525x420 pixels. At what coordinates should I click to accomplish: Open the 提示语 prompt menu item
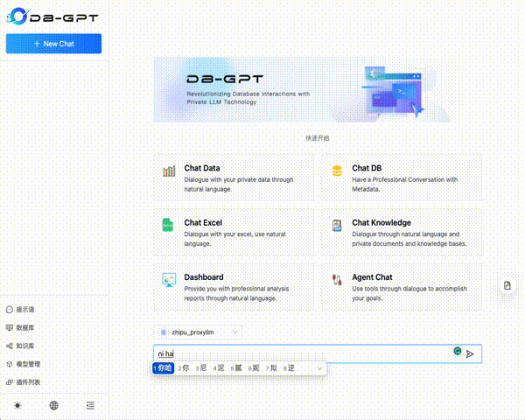click(x=20, y=310)
